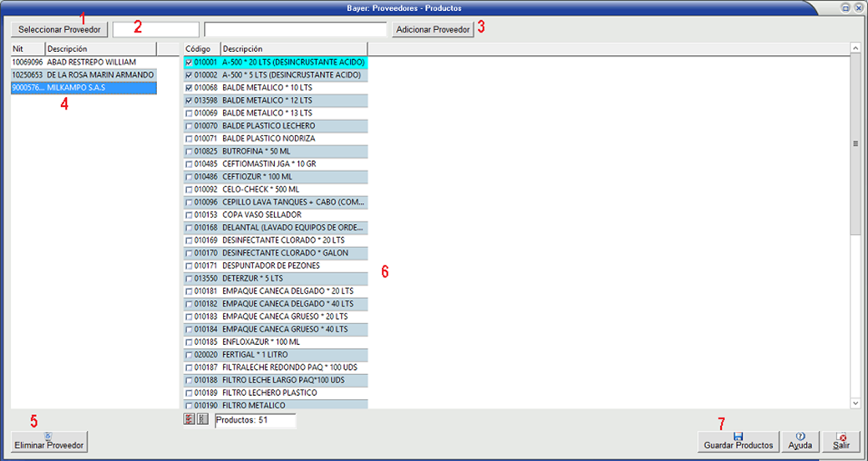This screenshot has height=461, width=868.
Task: Save products with Guardar Productos button
Action: [738, 441]
